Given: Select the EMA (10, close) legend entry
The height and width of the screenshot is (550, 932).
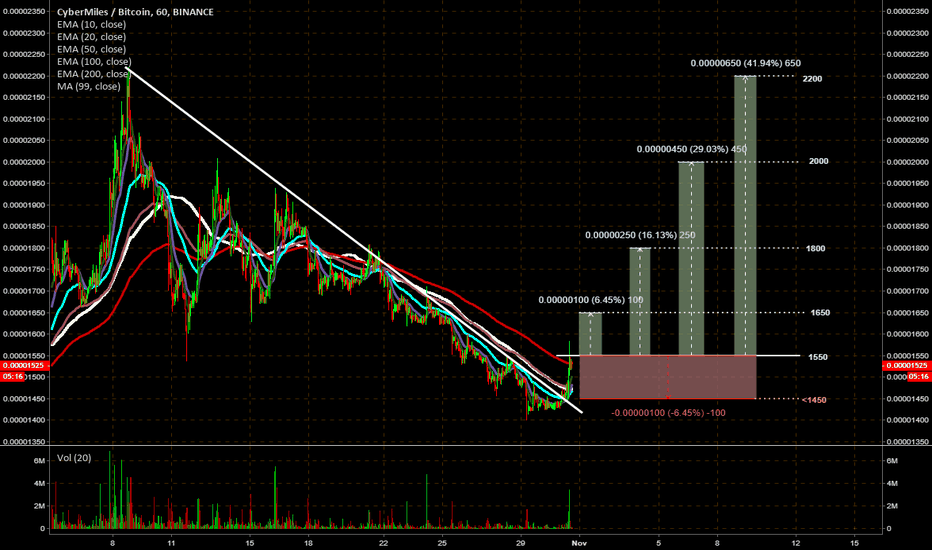Looking at the screenshot, I should point(92,24).
